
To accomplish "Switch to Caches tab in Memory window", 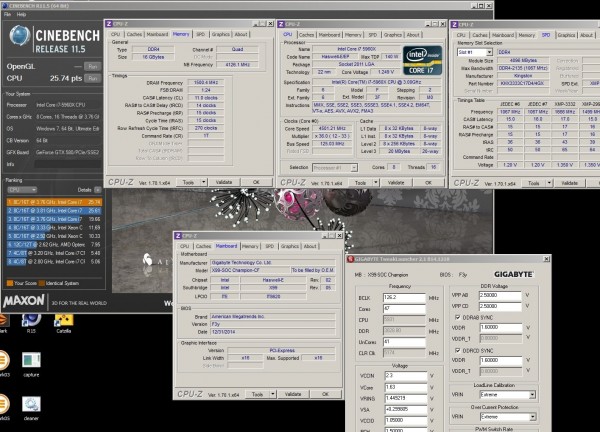I will coord(134,34).
